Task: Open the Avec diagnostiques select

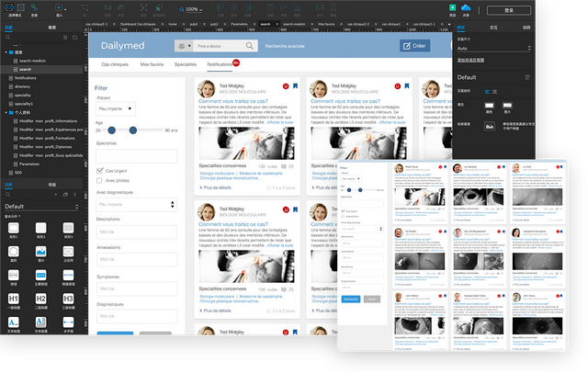Action: [x=137, y=205]
